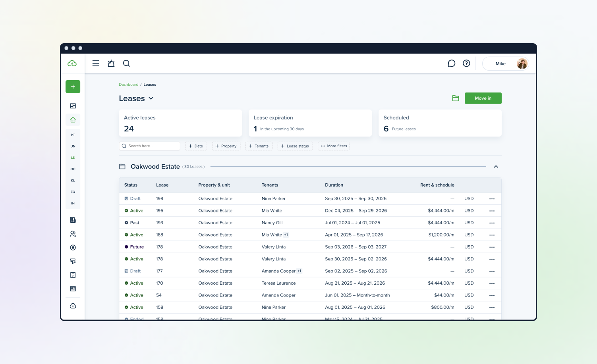Click the help question mark icon
Screen dimensions: 597x364
(x=466, y=64)
